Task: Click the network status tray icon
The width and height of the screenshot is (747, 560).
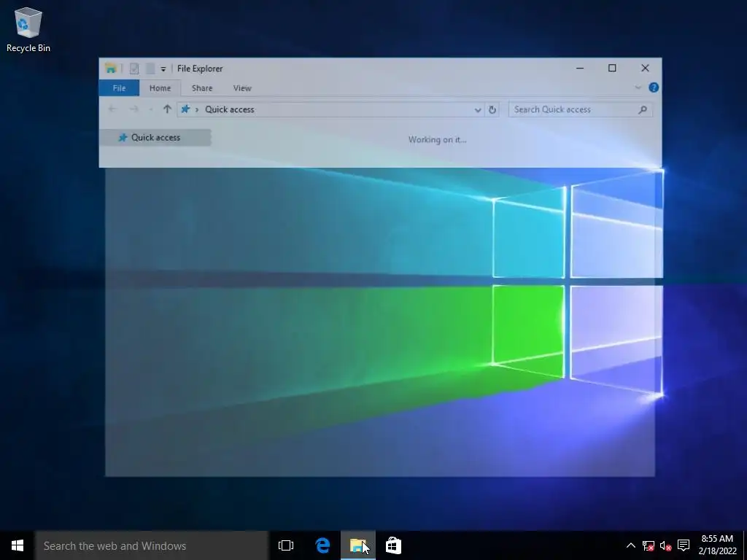Action: (x=648, y=545)
